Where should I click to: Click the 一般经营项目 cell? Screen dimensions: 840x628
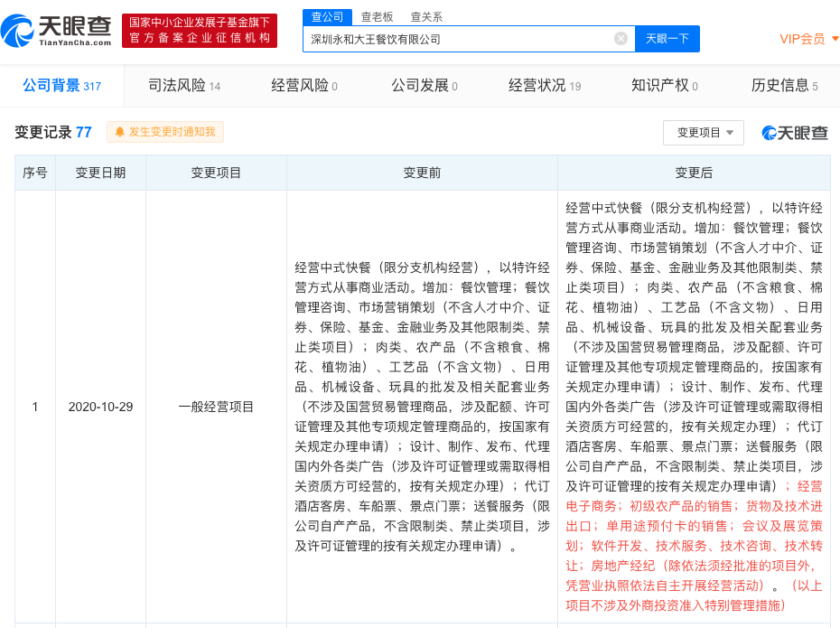[x=216, y=407]
